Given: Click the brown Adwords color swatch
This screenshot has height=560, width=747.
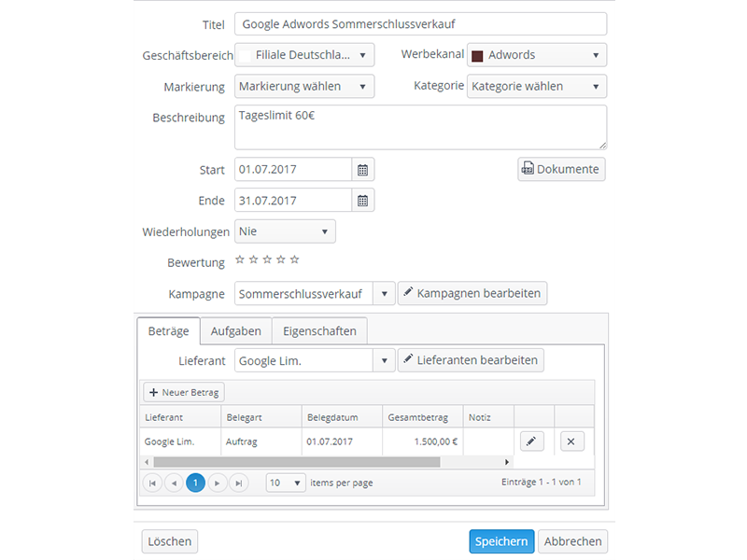Looking at the screenshot, I should [477, 56].
